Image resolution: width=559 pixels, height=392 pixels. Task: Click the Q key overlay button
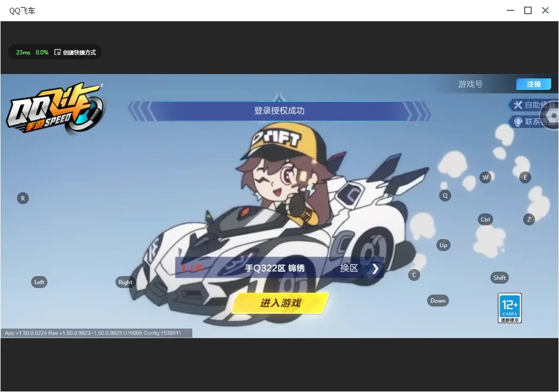[x=445, y=195]
